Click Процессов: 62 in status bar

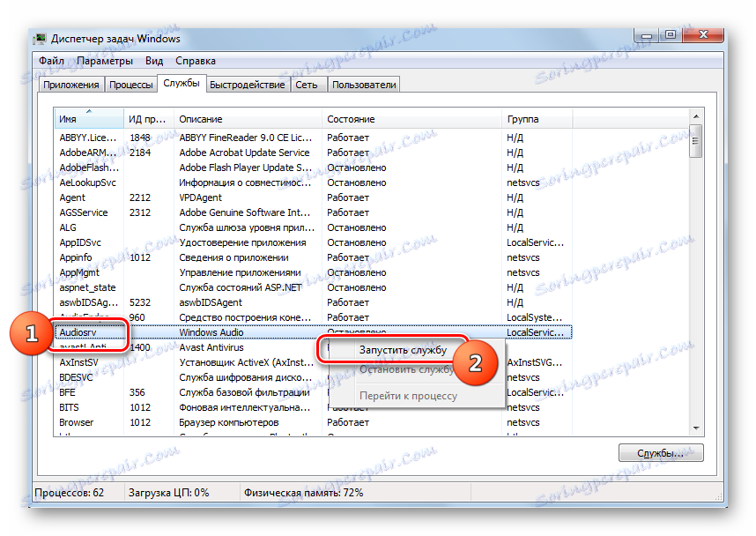point(69,493)
